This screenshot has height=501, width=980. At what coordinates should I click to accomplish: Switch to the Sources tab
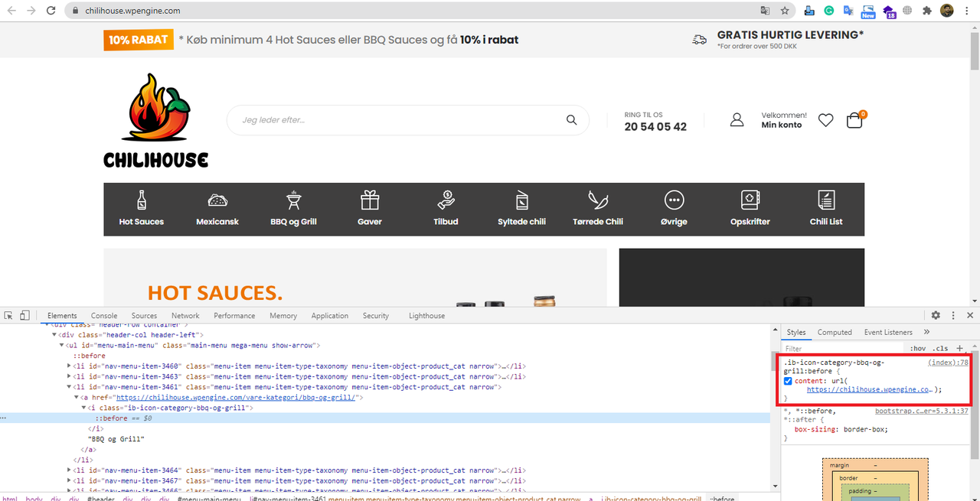pos(144,315)
